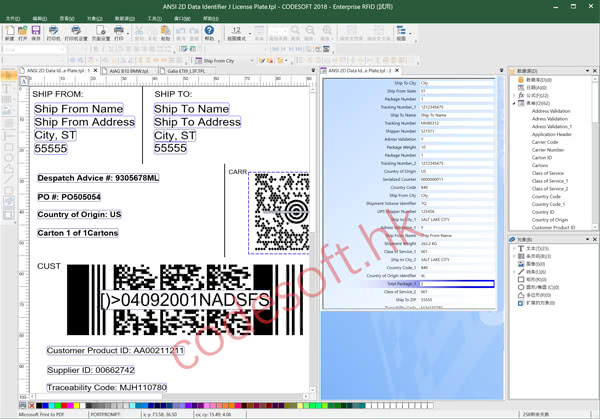Click the Printer selection icon
This screenshot has height=419, width=600.
click(x=54, y=31)
